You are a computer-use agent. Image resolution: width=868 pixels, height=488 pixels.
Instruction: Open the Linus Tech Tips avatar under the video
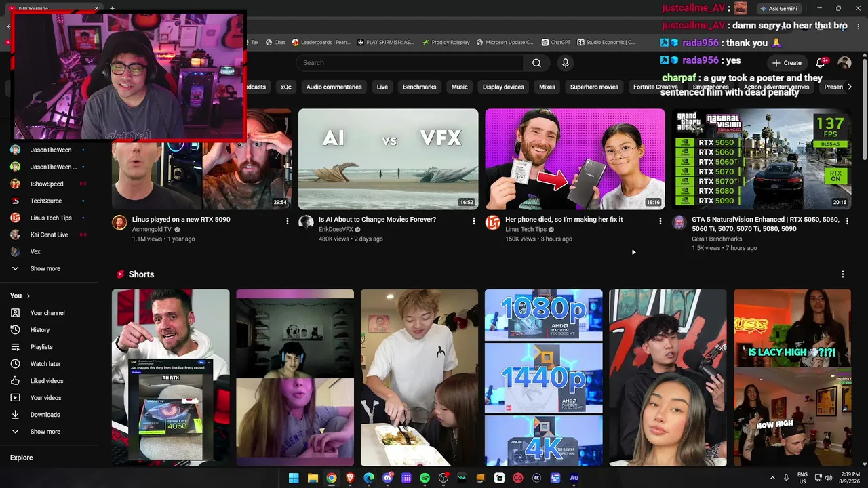pos(493,223)
